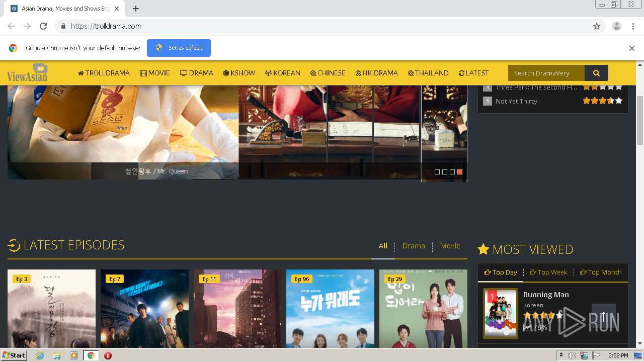The width and height of the screenshot is (644, 362).
Task: Select the second slider indicator dot
Action: click(445, 172)
